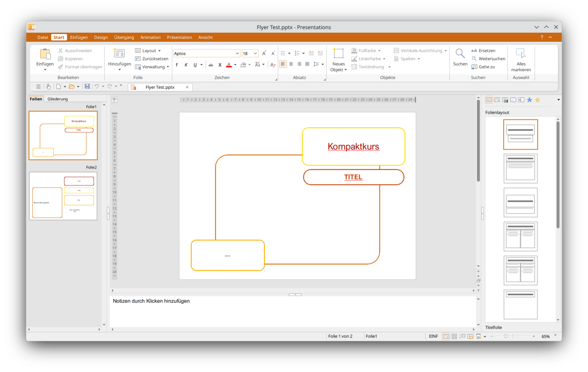
Task: Toggle left text alignment
Action: (x=283, y=64)
